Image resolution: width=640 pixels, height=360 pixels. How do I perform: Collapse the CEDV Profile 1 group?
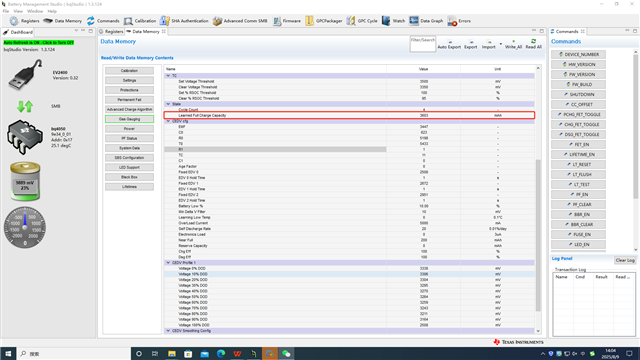tap(168, 263)
